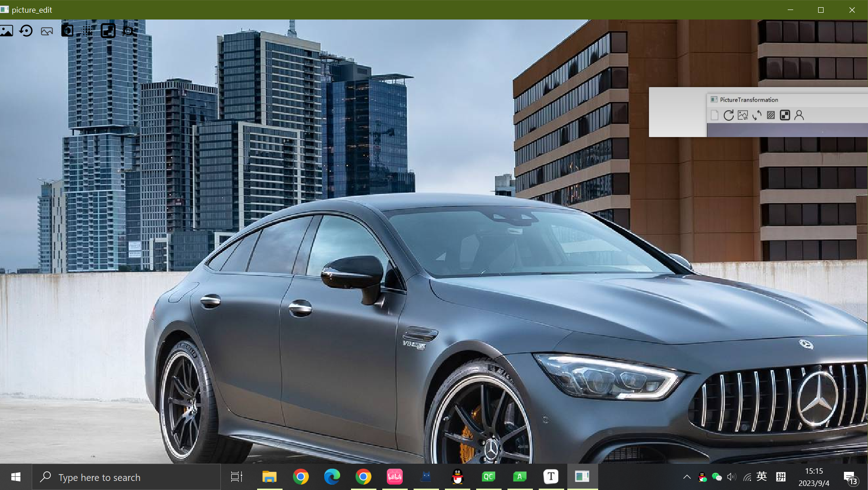Viewport: 868px width, 490px height.
Task: Show hidden system tray icons chevron
Action: pos(687,477)
